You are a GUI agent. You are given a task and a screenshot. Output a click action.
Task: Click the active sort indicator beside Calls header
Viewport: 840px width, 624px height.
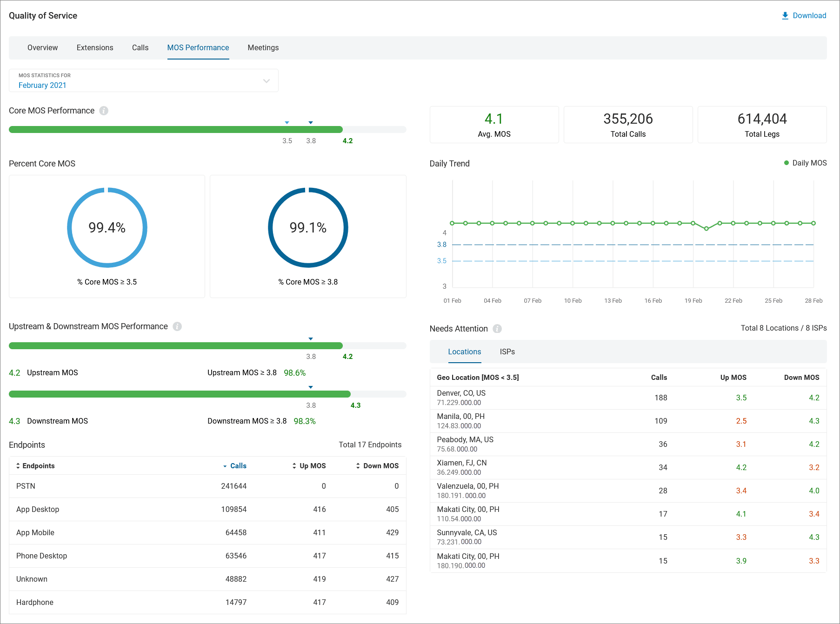pos(225,465)
